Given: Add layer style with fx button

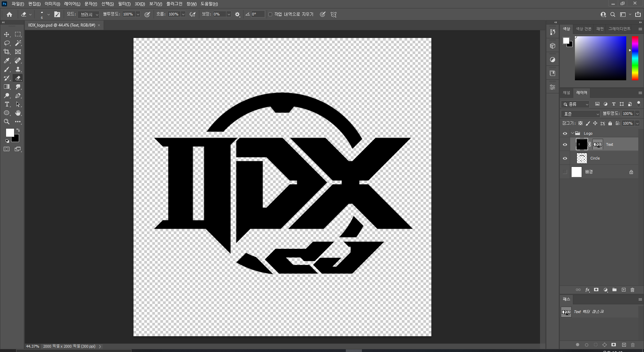Looking at the screenshot, I should pyautogui.click(x=587, y=290).
